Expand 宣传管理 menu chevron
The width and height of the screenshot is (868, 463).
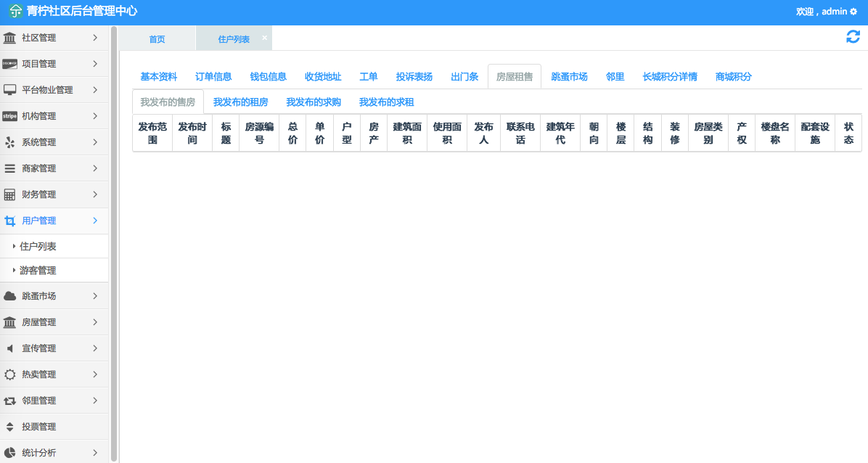95,348
